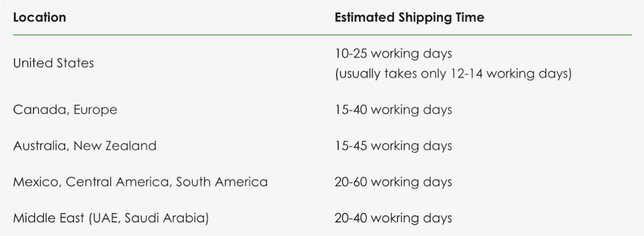Select the 15-45 working days cell

[x=393, y=146]
